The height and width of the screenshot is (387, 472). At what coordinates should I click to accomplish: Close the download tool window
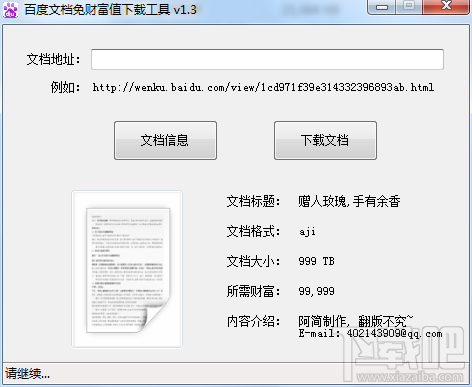[446, 6]
